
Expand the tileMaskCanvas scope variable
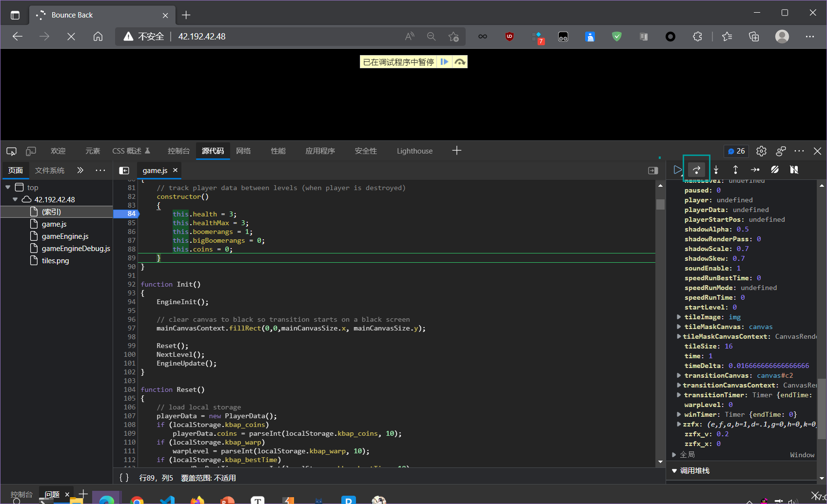679,327
